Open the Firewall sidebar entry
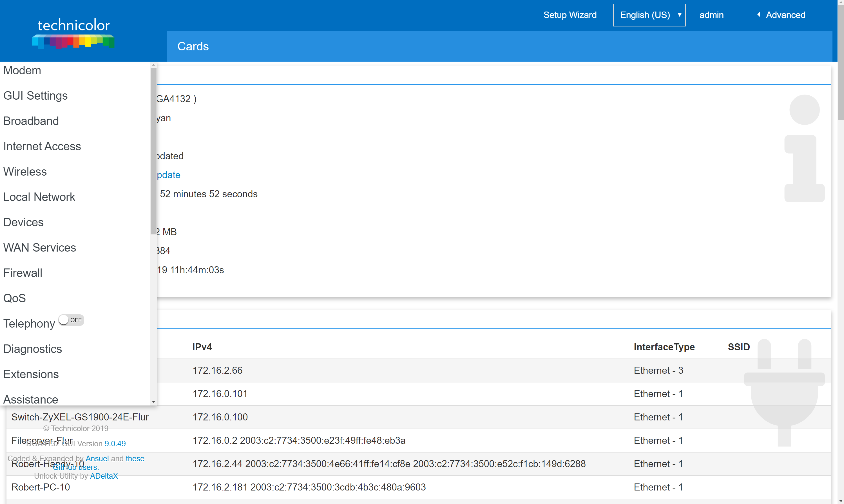Viewport: 844px width, 504px height. (x=23, y=273)
